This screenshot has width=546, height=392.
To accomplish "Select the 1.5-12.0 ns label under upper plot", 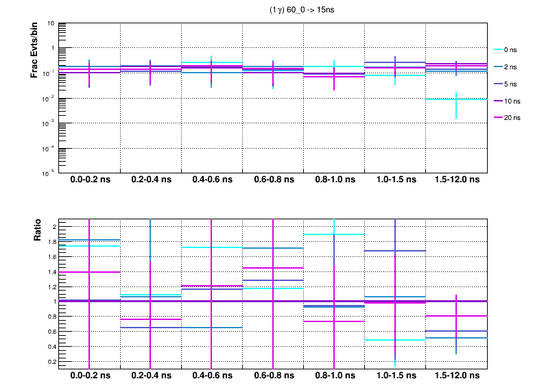I will pyautogui.click(x=456, y=180).
